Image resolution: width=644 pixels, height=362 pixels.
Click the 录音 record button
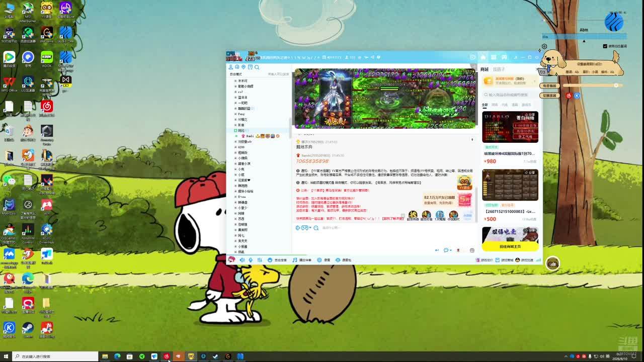(324, 260)
